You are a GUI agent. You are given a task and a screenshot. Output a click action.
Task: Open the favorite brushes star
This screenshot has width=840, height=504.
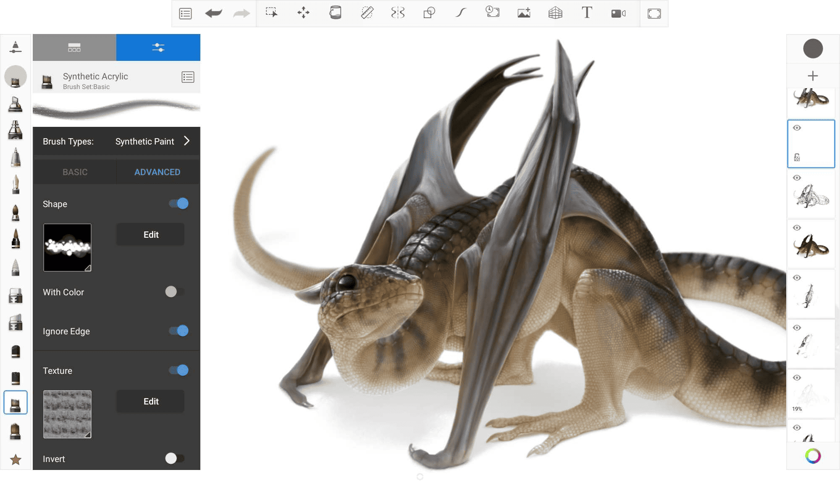point(15,459)
